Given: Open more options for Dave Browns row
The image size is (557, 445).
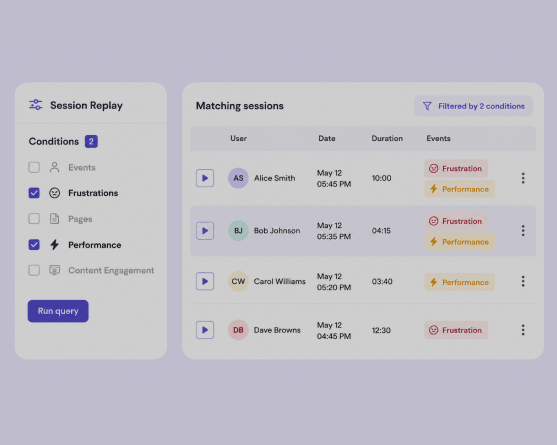Looking at the screenshot, I should (x=523, y=330).
